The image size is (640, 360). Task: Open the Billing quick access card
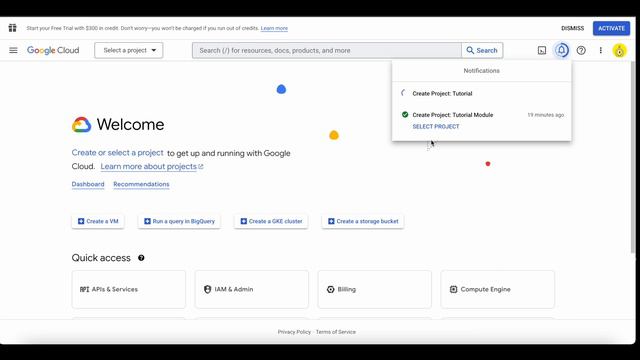tap(375, 289)
